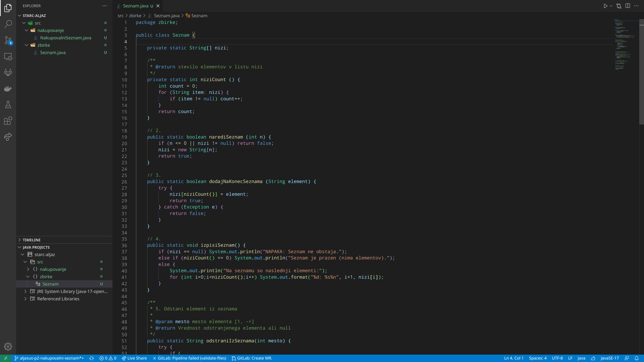Open the Docker view
The height and width of the screenshot is (362, 644).
[8, 89]
